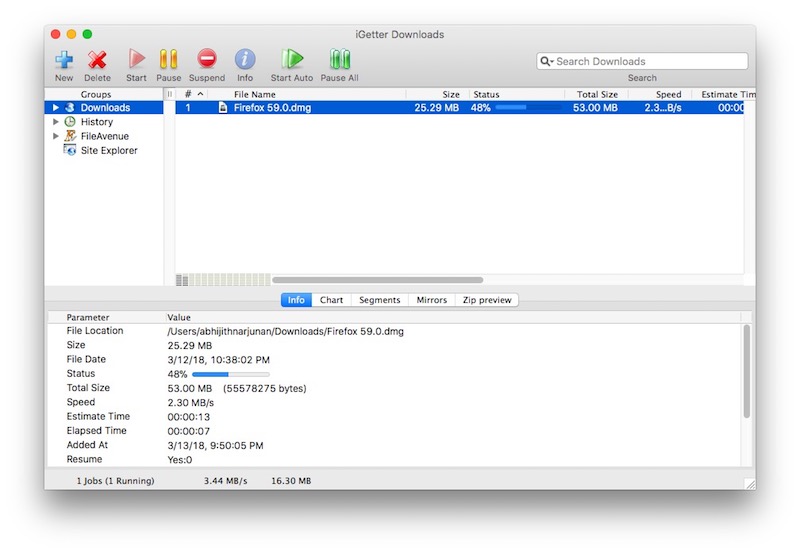Click the sidebar splitter handle
This screenshot has width=800, height=553.
click(169, 94)
